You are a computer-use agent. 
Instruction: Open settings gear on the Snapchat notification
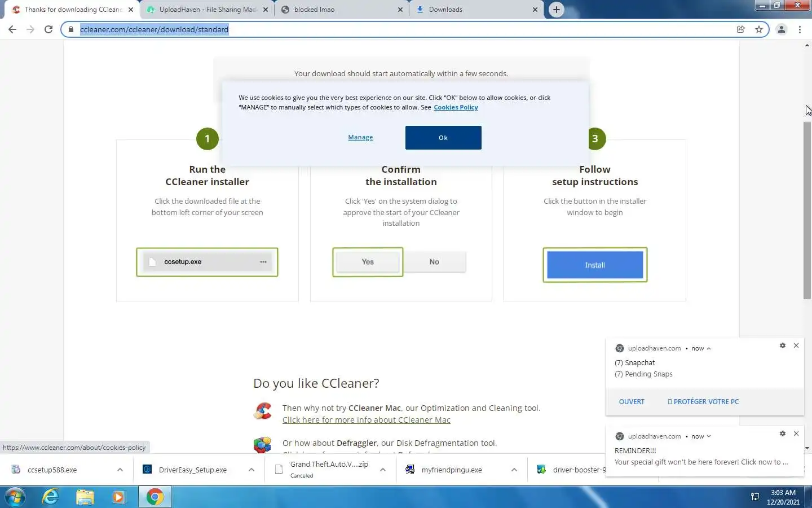click(783, 345)
